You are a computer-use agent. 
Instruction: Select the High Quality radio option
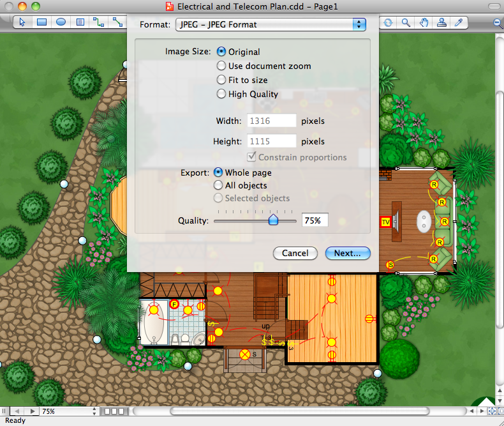[x=221, y=94]
